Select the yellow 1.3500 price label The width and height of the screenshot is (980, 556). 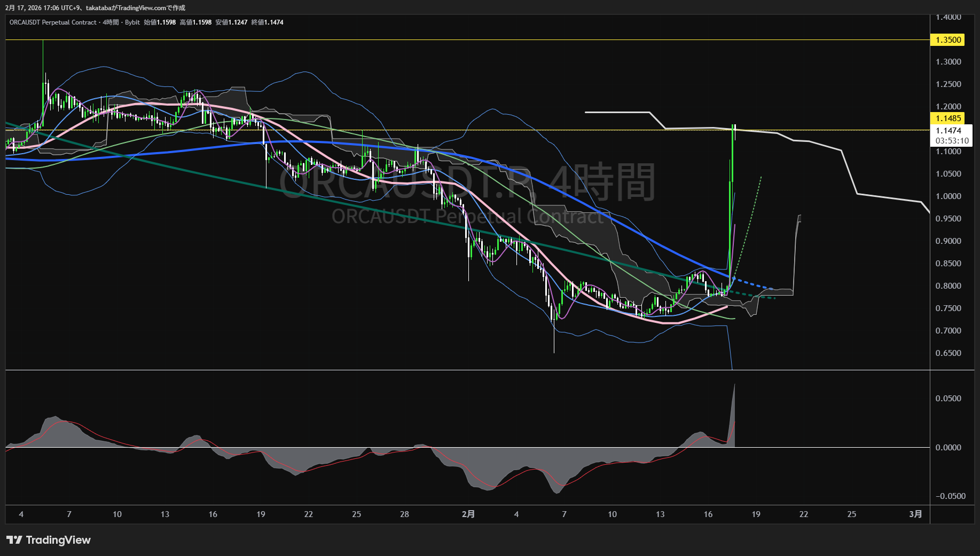pyautogui.click(x=948, y=40)
